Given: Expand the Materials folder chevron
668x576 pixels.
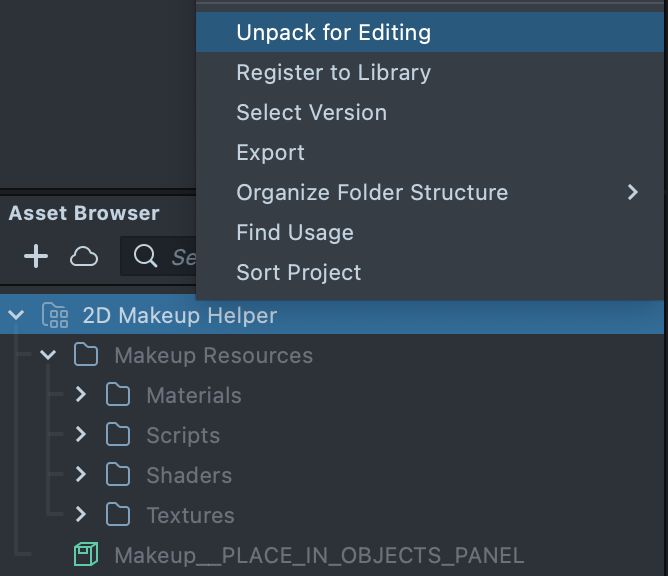Looking at the screenshot, I should 81,396.
